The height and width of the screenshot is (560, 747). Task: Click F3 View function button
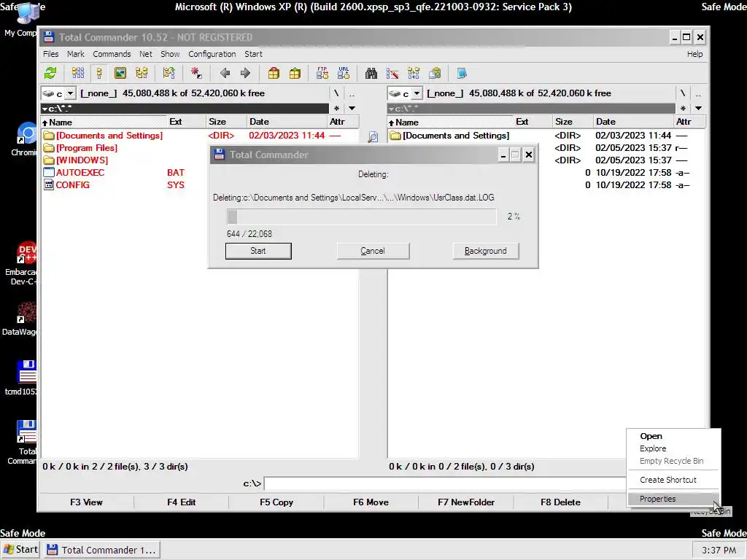(86, 502)
